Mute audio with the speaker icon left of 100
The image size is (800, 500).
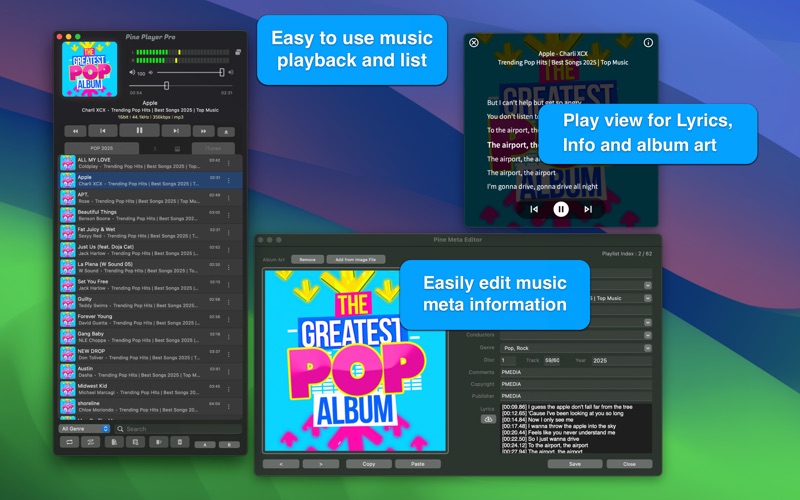click(132, 72)
